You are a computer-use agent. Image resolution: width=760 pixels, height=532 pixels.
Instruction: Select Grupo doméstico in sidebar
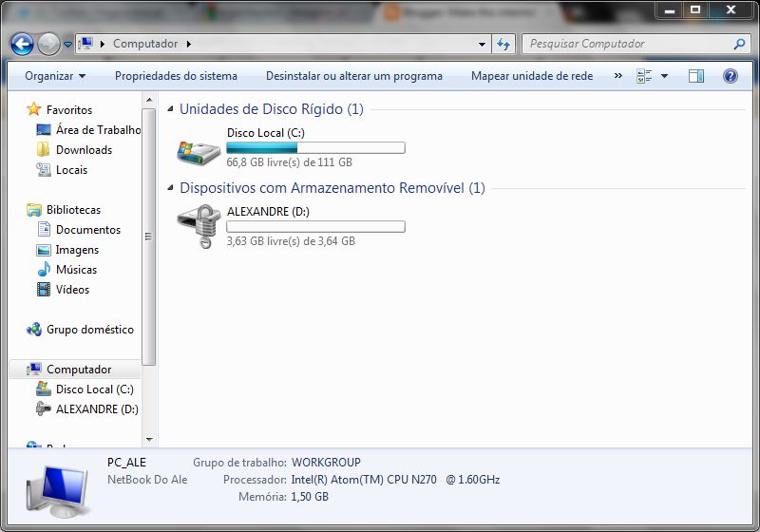tap(90, 330)
